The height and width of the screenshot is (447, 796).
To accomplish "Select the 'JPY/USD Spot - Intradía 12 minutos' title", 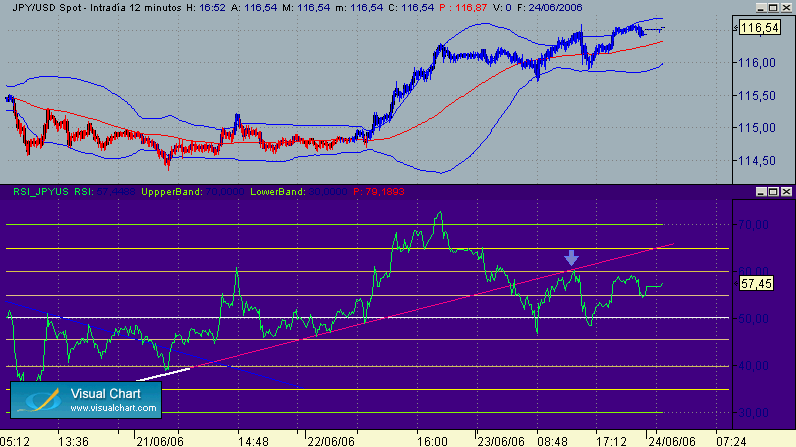I will (96, 8).
